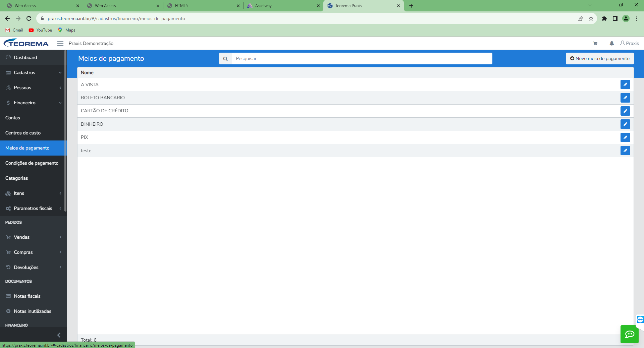Open YouTube bookmark
Image resolution: width=644 pixels, height=348 pixels.
(x=40, y=30)
